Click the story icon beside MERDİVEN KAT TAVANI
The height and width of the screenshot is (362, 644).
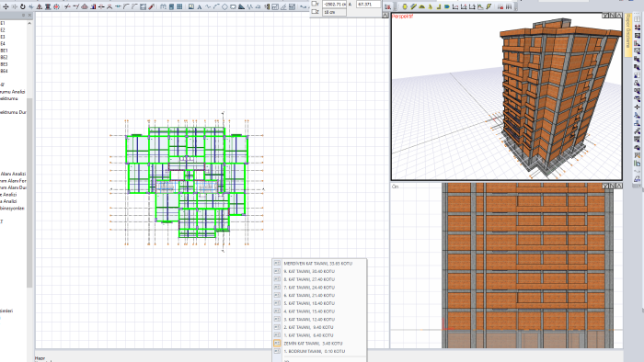click(x=277, y=264)
